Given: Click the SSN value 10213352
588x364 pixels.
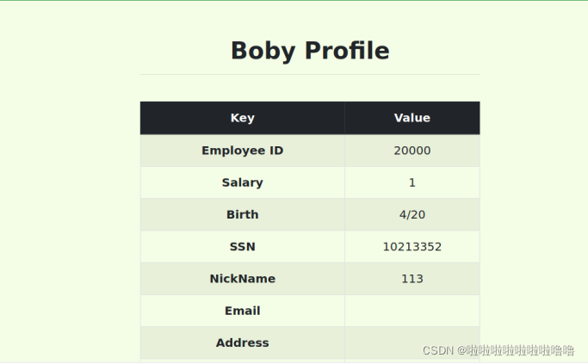Looking at the screenshot, I should 412,247.
